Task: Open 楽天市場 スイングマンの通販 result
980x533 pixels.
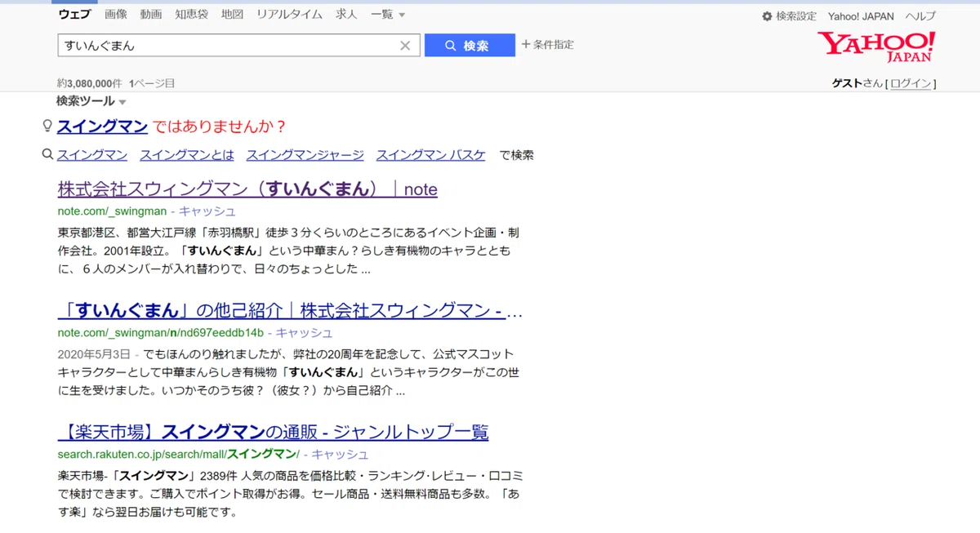Action: [x=273, y=433]
